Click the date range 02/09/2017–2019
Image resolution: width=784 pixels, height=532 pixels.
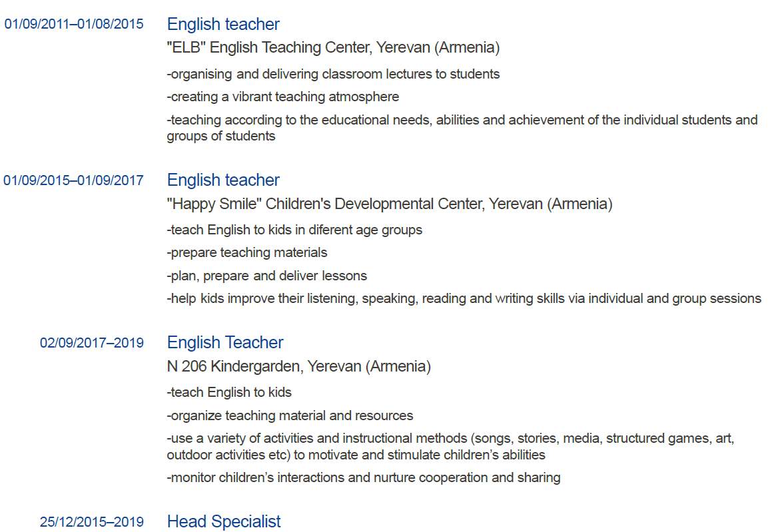[x=92, y=343]
